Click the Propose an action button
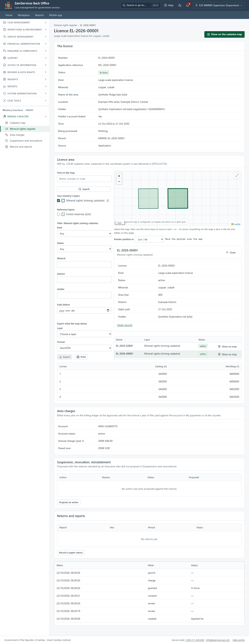 (69, 502)
